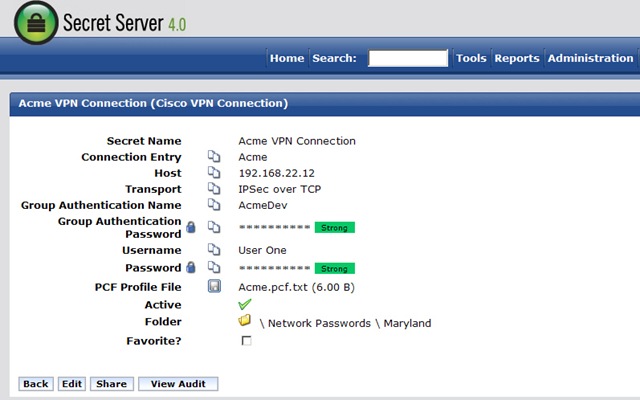Click the Network Passwords \ Maryland folder path

(345, 323)
